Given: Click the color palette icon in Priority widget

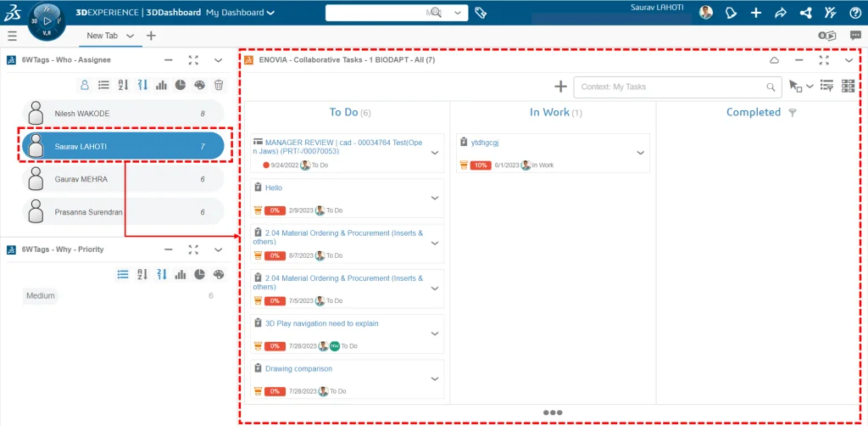Looking at the screenshot, I should [219, 274].
